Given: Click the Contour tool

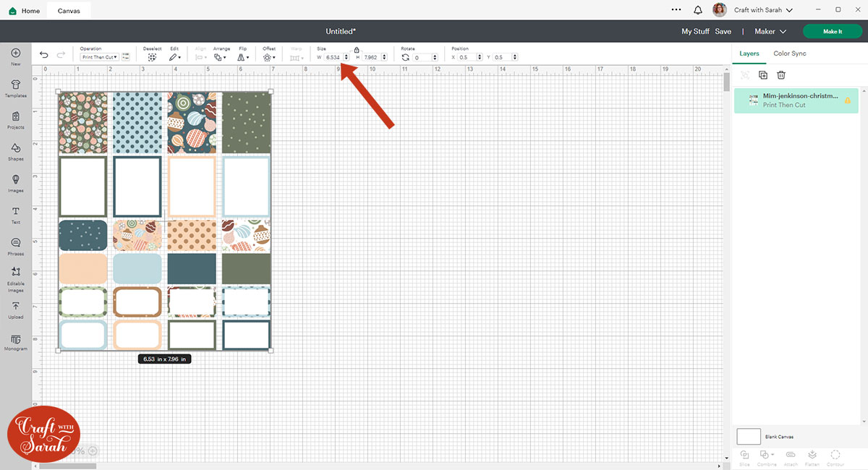Looking at the screenshot, I should click(x=835, y=457).
